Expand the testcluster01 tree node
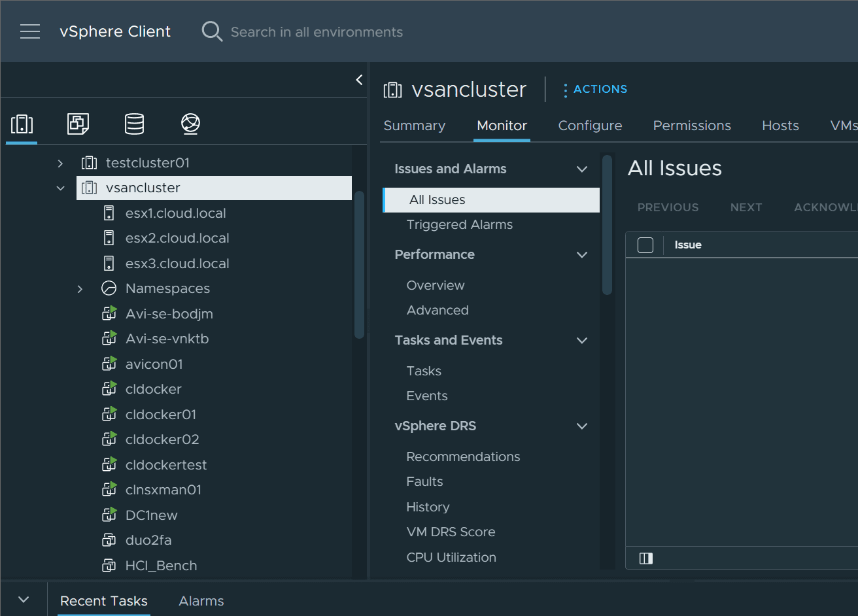 click(60, 162)
